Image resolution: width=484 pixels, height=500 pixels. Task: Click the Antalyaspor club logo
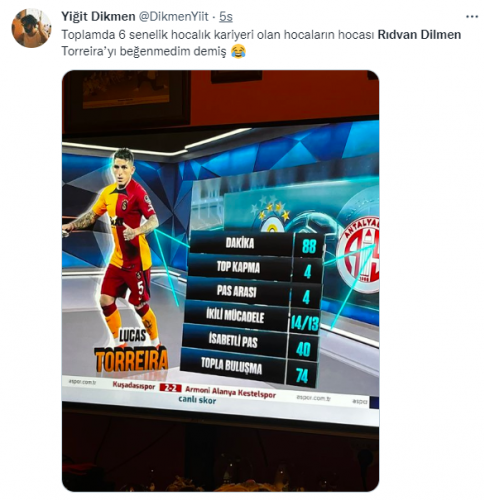358,255
